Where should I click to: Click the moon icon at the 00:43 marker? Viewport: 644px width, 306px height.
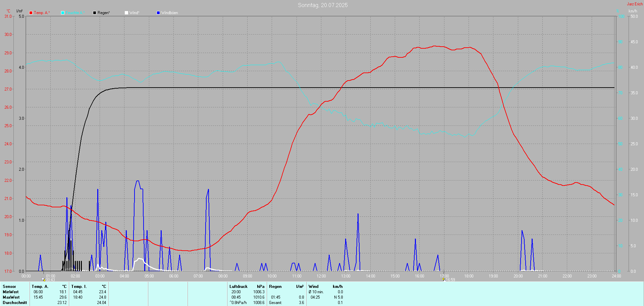pyautogui.click(x=44, y=279)
